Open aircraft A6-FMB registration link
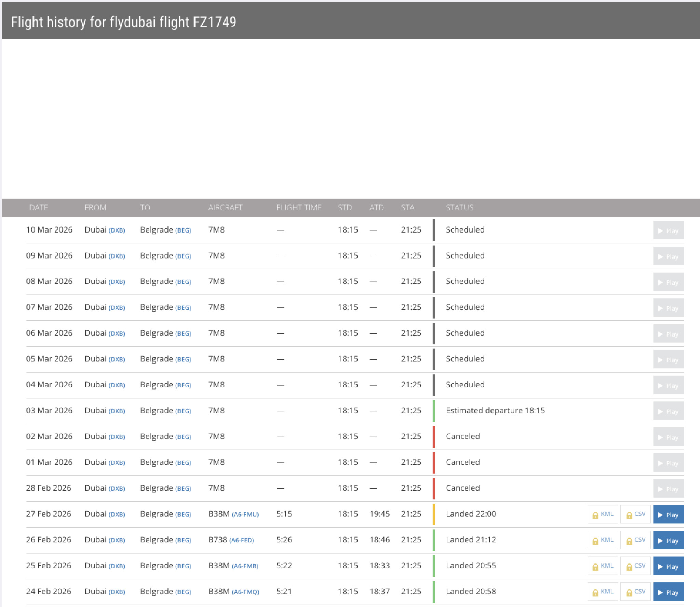700x607 pixels. (245, 566)
